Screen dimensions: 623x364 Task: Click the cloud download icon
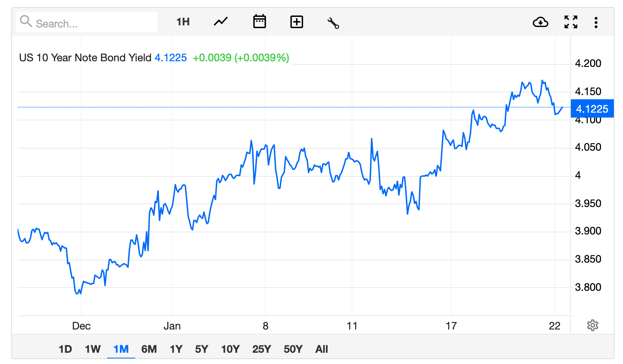tap(540, 22)
